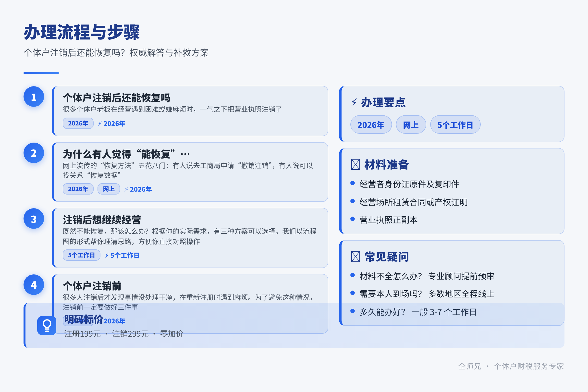The image size is (588, 392).
Task: Click the heading 个体户注销前
Action: pos(92,286)
